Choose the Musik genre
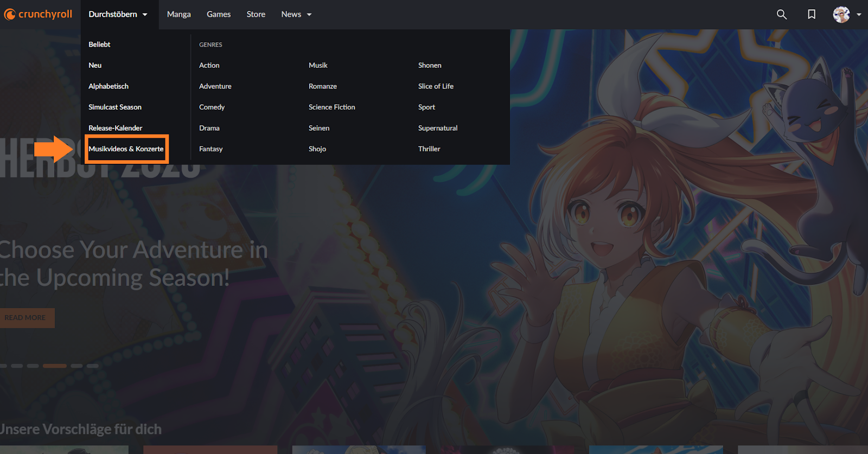This screenshot has width=868, height=454. (318, 65)
